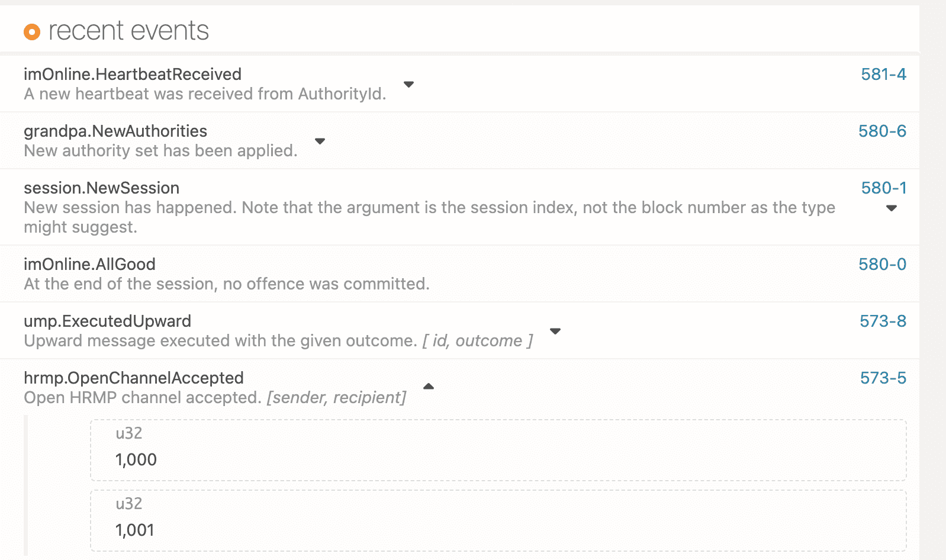Open block 581-4 from heartbeat event
Image resolution: width=946 pixels, height=560 pixels.
pos(883,75)
